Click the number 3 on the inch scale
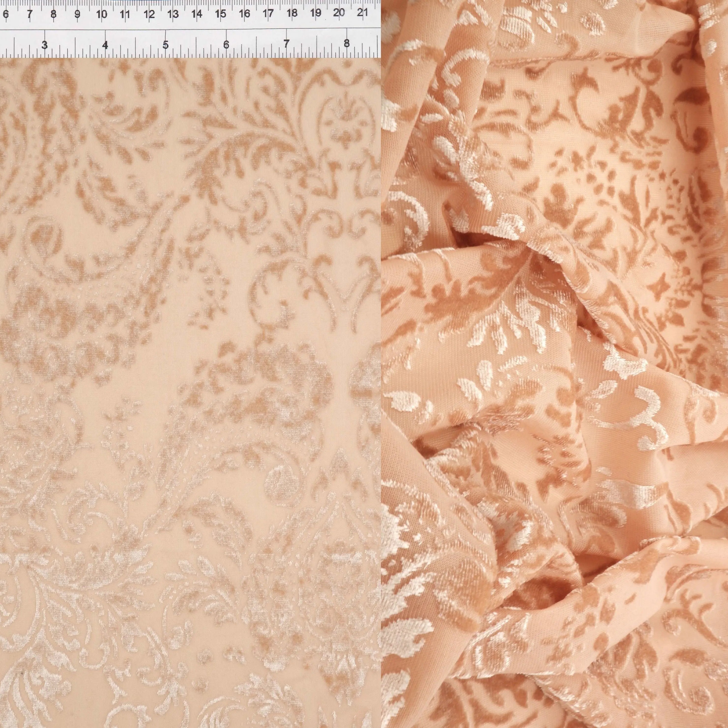The width and height of the screenshot is (728, 728). (x=44, y=45)
